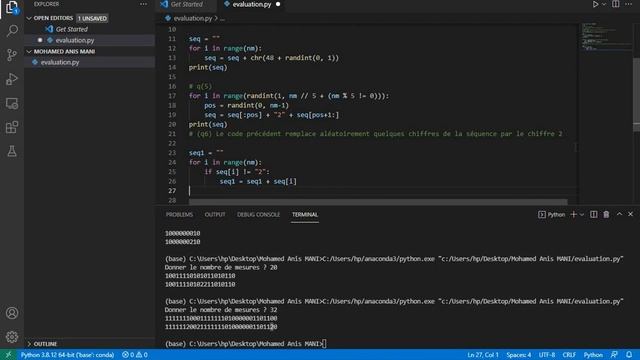This screenshot has height=360, width=640.
Task: Click the code minimap preview
Action: tap(606, 37)
